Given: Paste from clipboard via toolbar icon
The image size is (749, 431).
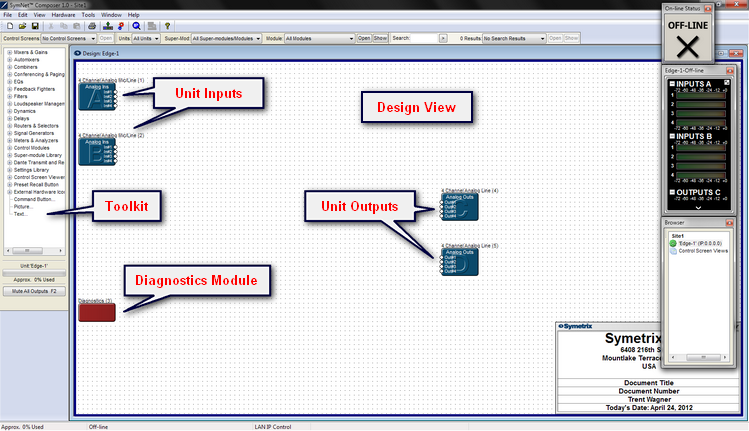Looking at the screenshot, I should tap(76, 26).
